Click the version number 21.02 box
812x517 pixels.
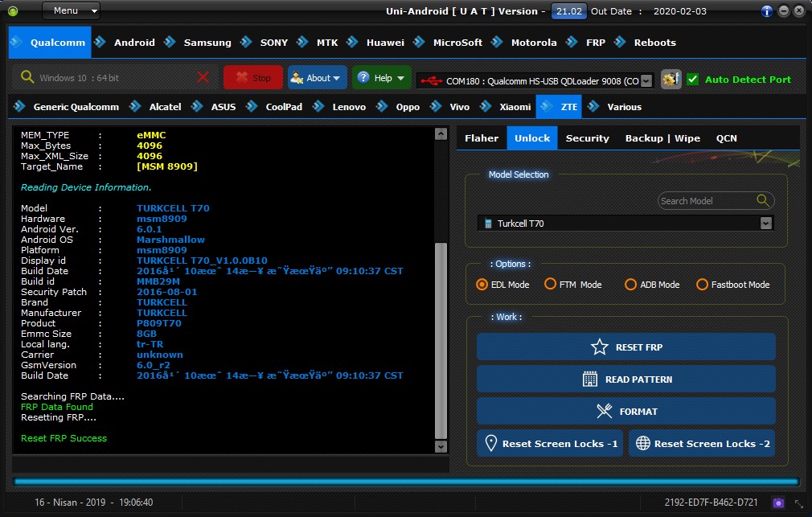point(568,11)
